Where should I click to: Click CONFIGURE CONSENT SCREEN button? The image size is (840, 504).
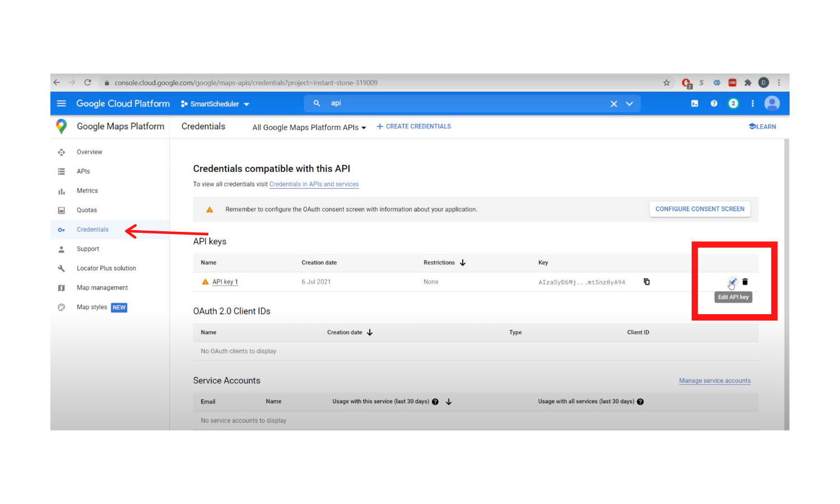coord(699,209)
